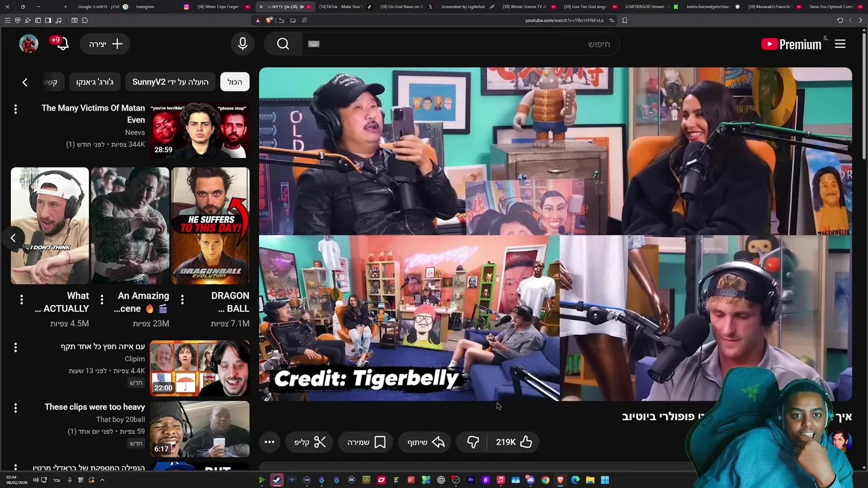
Task: Open the extensions puzzle icon
Action: coord(85,20)
